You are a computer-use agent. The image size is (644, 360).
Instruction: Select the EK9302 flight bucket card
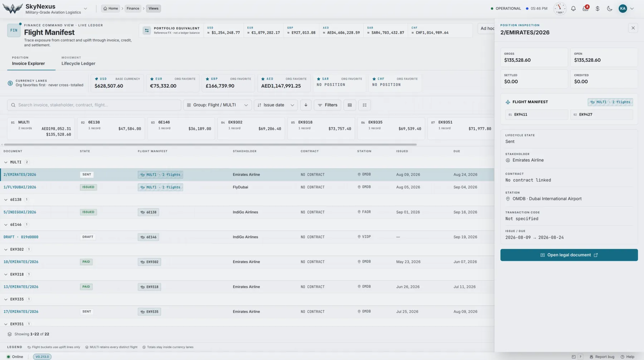(251, 128)
